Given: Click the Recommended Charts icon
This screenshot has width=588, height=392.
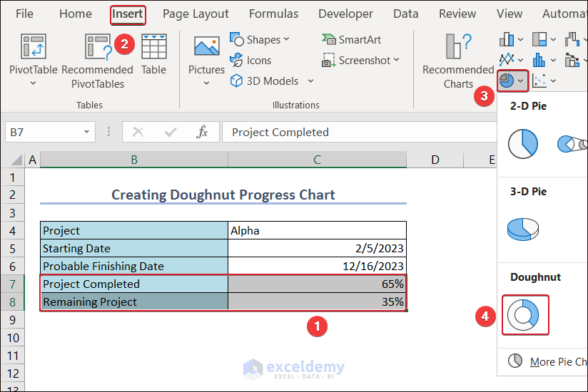Looking at the screenshot, I should point(458,47).
